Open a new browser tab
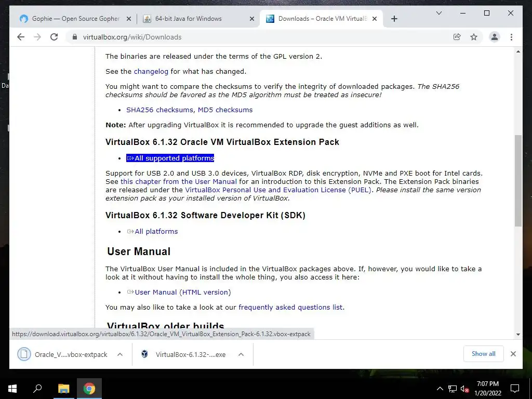 pos(394,19)
